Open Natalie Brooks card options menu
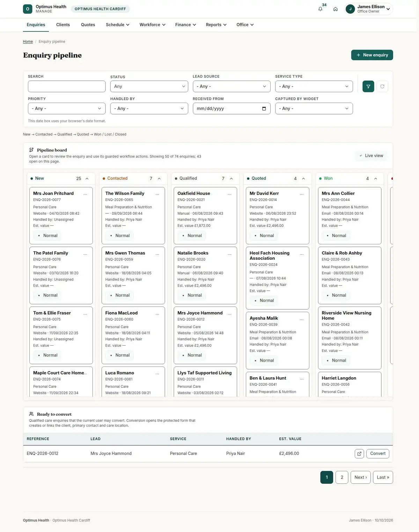 [229, 254]
